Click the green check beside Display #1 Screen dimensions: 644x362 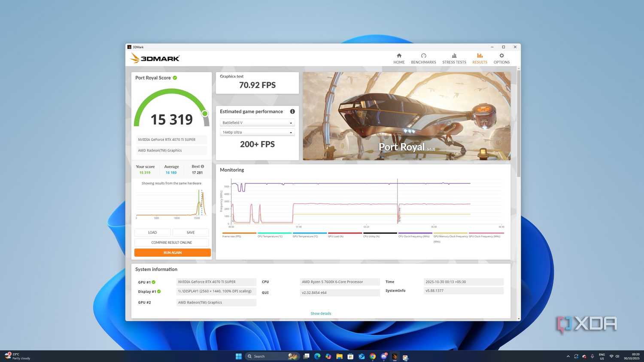click(x=159, y=292)
